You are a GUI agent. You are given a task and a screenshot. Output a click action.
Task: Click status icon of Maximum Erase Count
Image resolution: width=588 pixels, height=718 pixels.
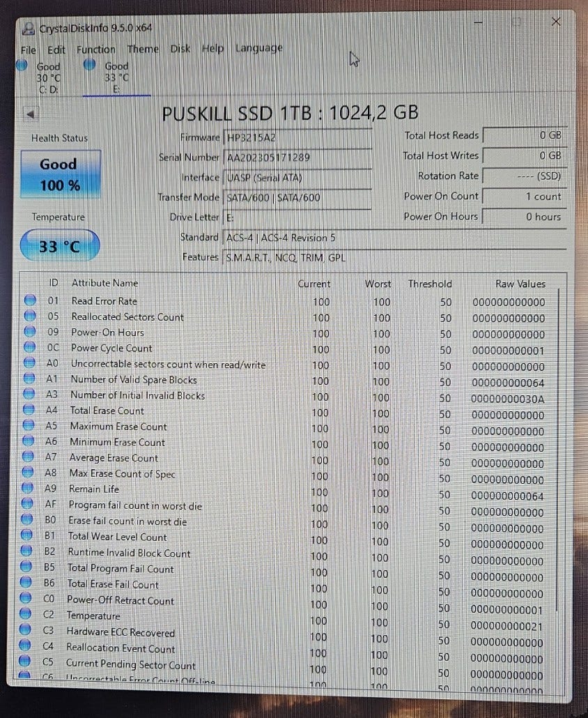pos(29,425)
